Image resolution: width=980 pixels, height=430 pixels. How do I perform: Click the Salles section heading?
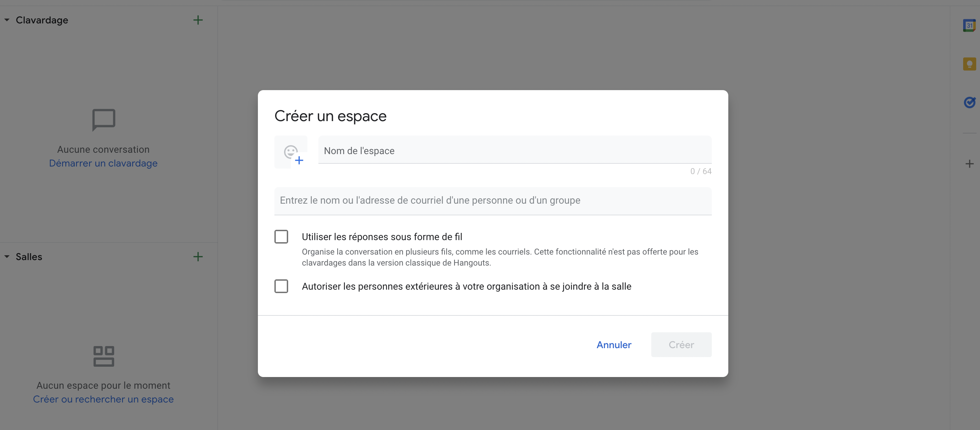pyautogui.click(x=29, y=257)
